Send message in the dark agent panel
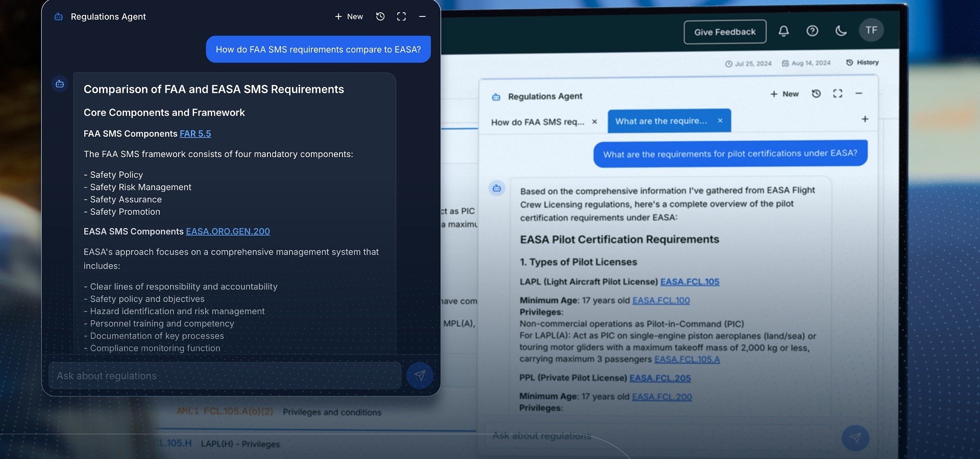Screen dimensions: 980x459 click(420, 376)
